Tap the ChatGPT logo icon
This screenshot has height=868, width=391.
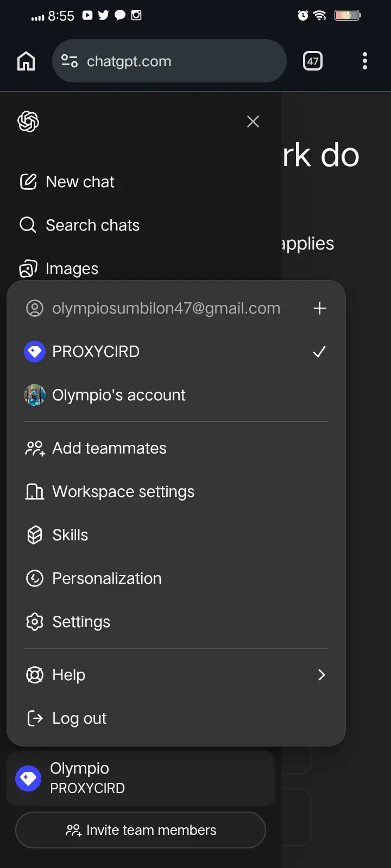pos(28,122)
